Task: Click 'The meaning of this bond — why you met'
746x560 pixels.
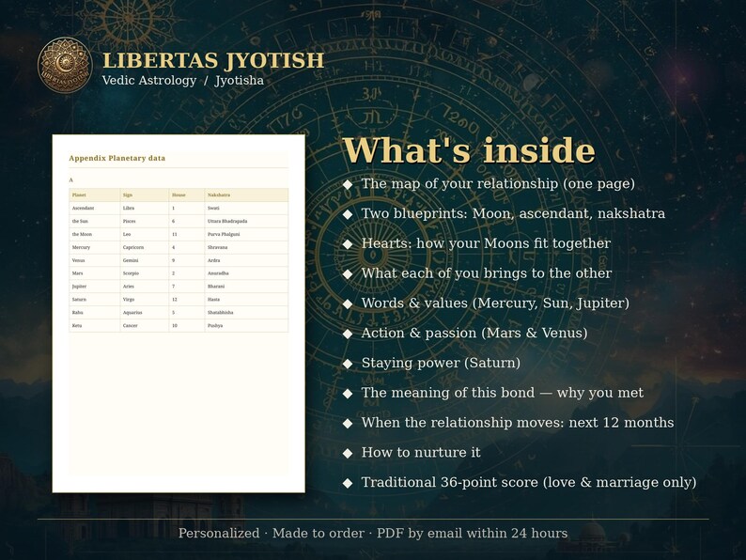Action: tap(503, 393)
